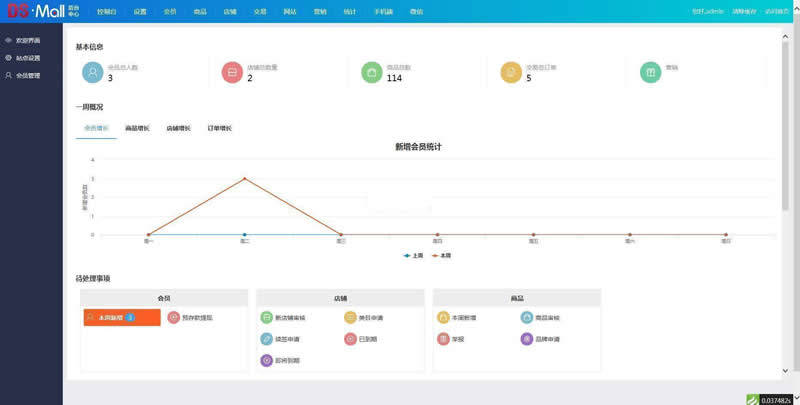The width and height of the screenshot is (800, 405).
Task: Toggle the 上周 series in chart legend
Action: [413, 256]
